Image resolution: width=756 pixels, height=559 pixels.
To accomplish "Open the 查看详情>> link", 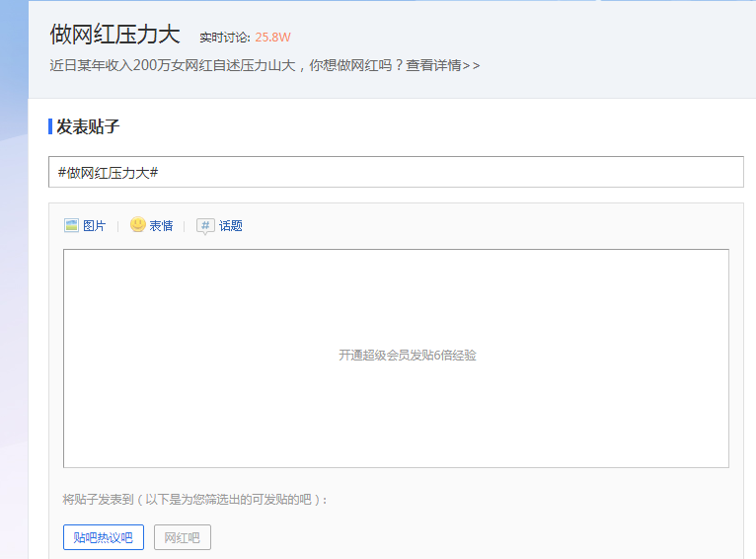I will pyautogui.click(x=442, y=65).
